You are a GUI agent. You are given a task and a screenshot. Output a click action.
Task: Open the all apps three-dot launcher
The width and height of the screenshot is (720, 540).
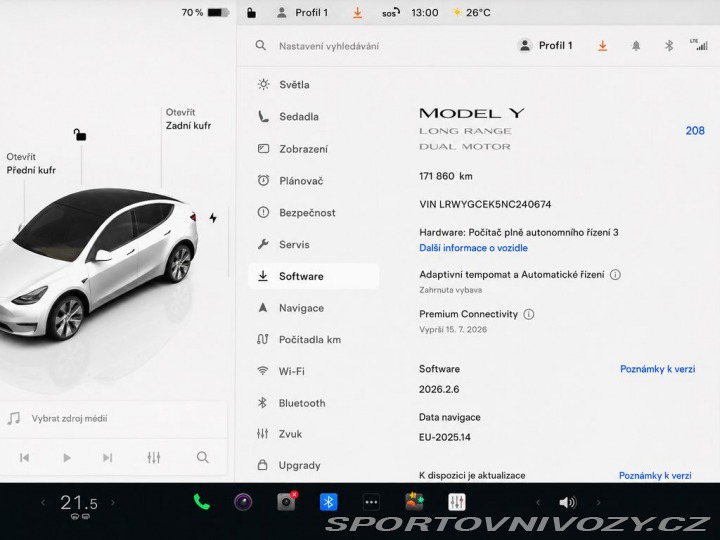coord(371,502)
